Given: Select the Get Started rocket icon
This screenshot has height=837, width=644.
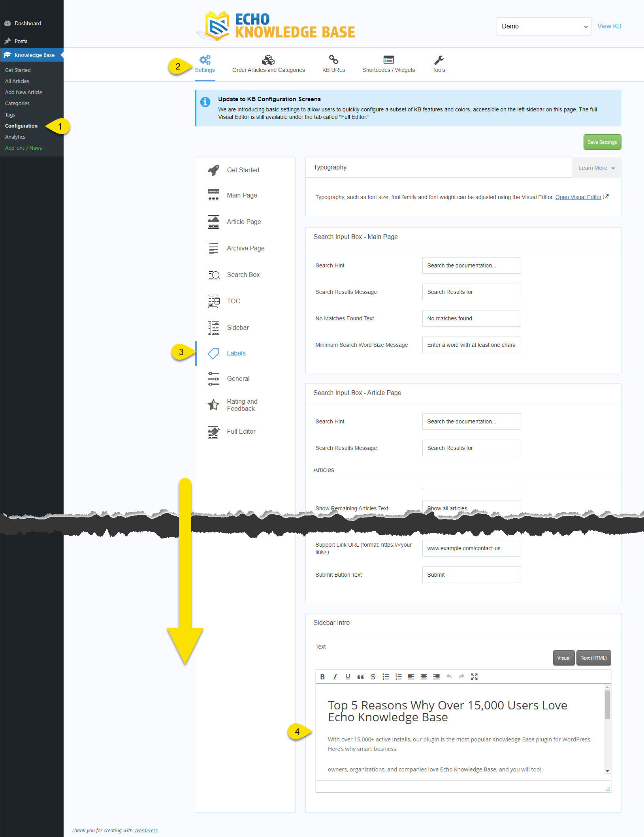Looking at the screenshot, I should tap(213, 170).
